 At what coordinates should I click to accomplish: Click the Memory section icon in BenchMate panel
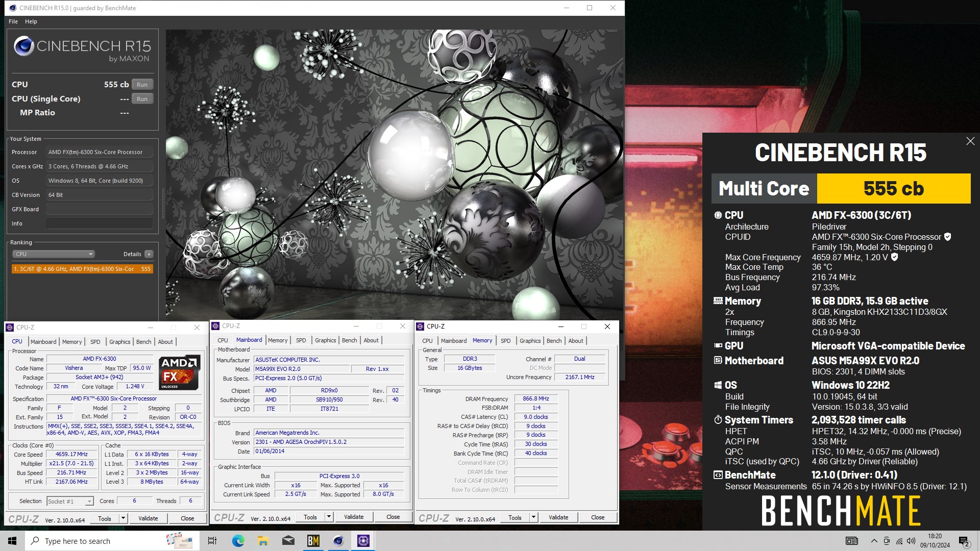[x=718, y=301]
